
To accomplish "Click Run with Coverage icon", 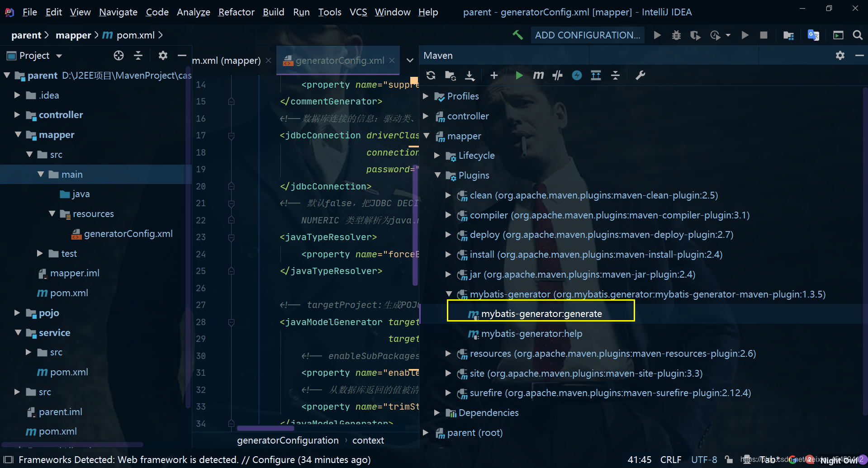I will [695, 35].
